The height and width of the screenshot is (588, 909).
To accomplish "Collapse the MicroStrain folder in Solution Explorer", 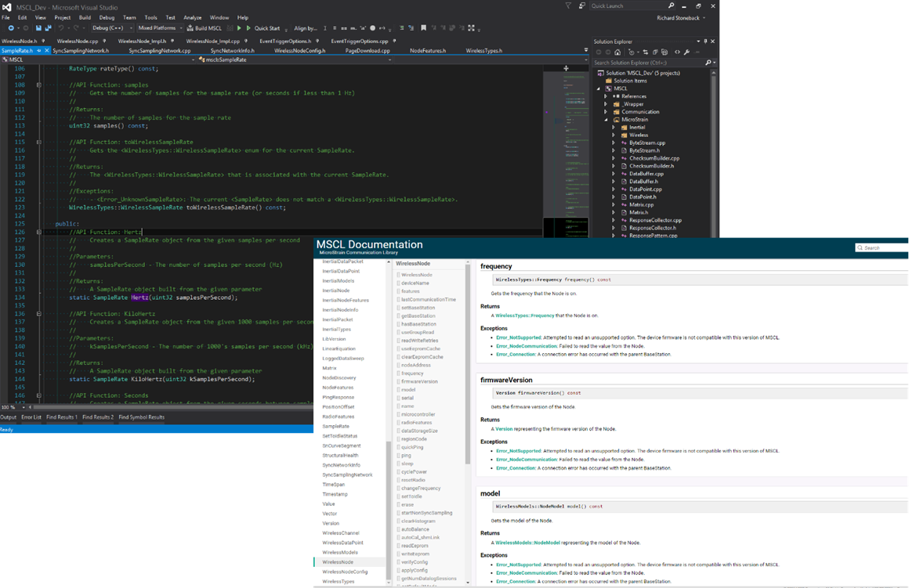I will [607, 120].
